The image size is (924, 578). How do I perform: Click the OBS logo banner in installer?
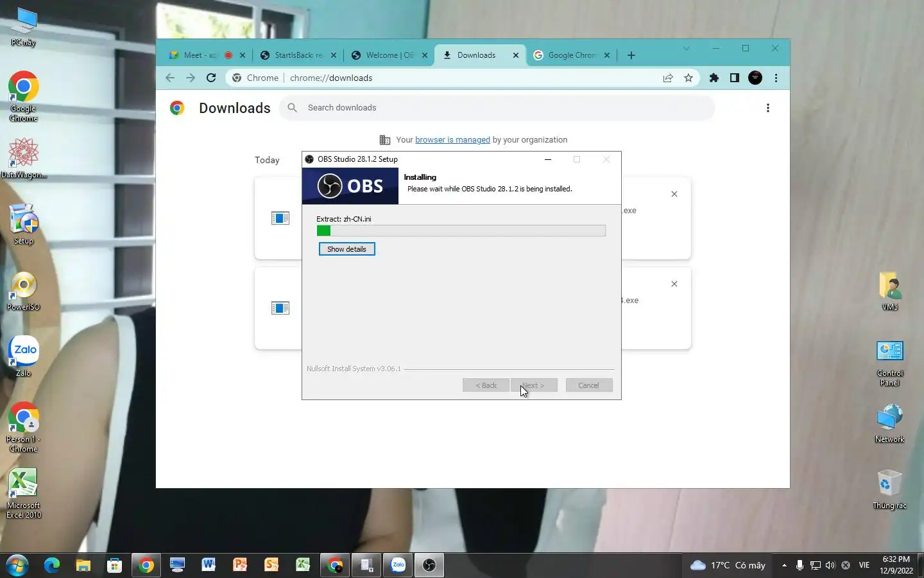[350, 186]
